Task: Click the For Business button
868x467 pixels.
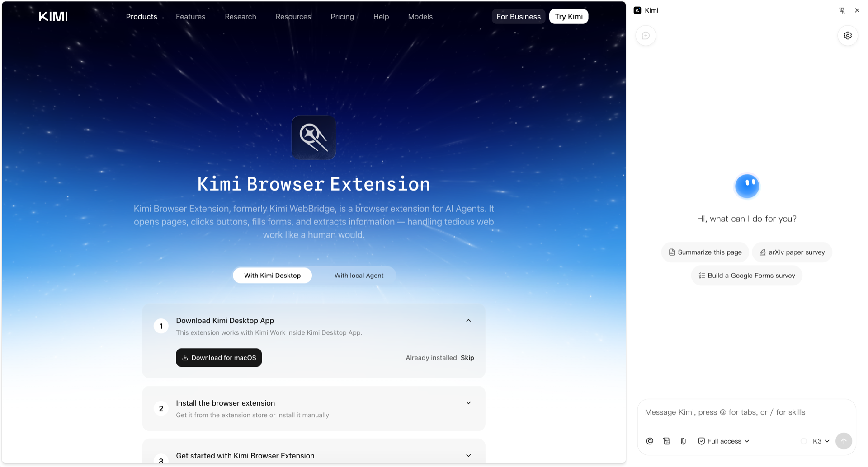Action: tap(518, 17)
